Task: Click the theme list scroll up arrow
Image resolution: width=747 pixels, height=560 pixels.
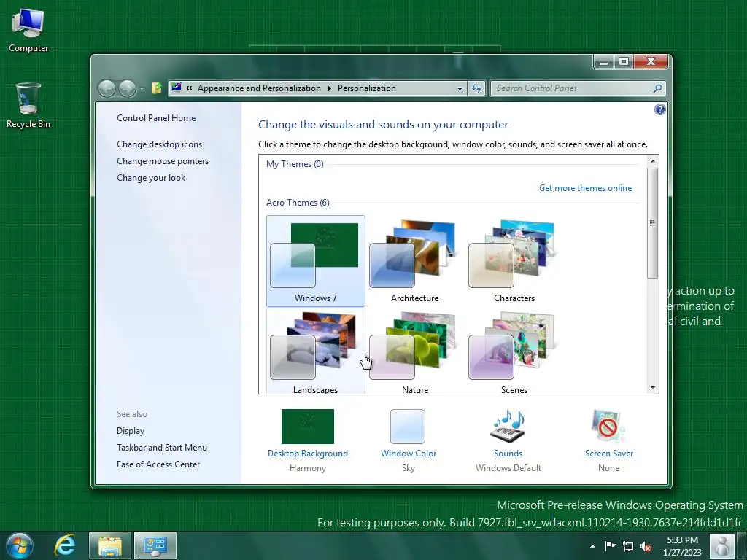Action: [653, 161]
